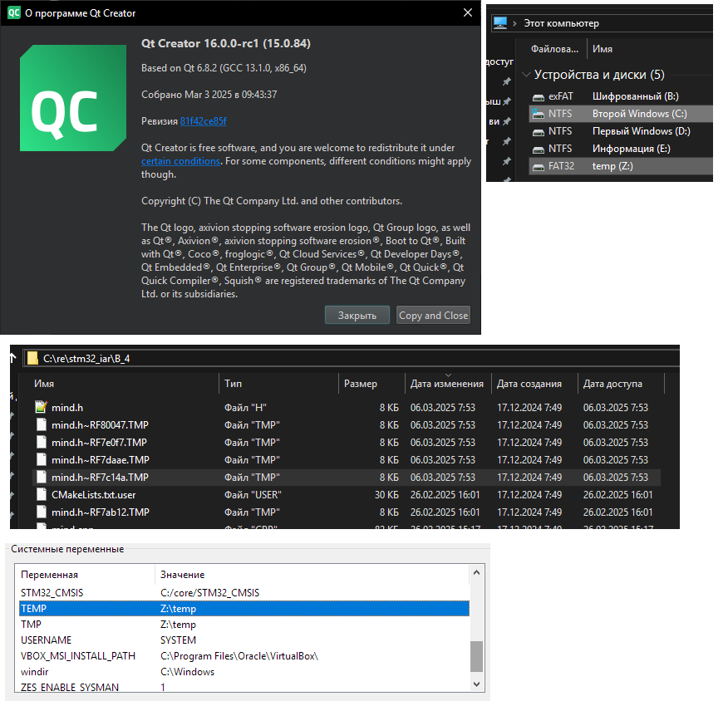Click the mind.h file icon
728x701 pixels.
click(42, 407)
